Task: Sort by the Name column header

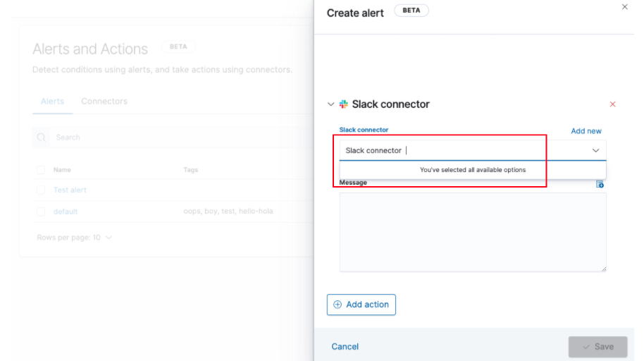Action: pos(62,170)
